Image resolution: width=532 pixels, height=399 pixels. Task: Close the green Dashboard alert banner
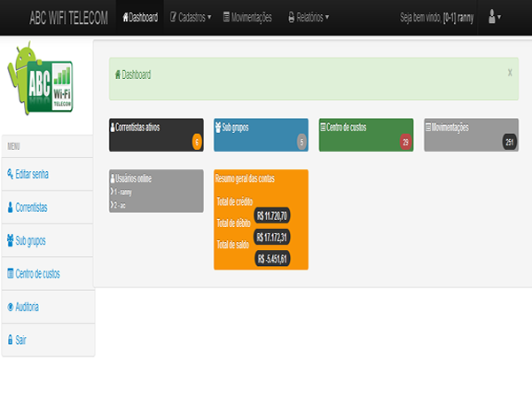click(510, 73)
